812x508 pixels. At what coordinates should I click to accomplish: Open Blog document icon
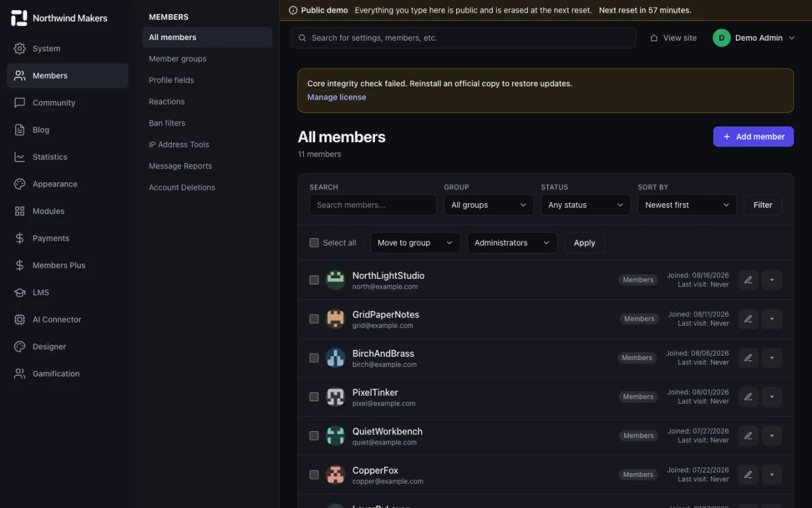(20, 130)
